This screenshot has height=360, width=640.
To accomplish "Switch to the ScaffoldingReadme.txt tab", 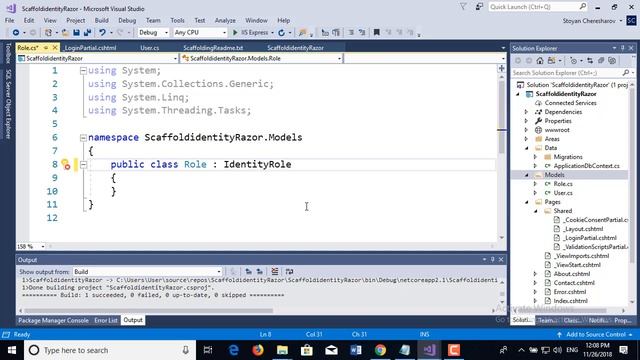I will tap(213, 48).
